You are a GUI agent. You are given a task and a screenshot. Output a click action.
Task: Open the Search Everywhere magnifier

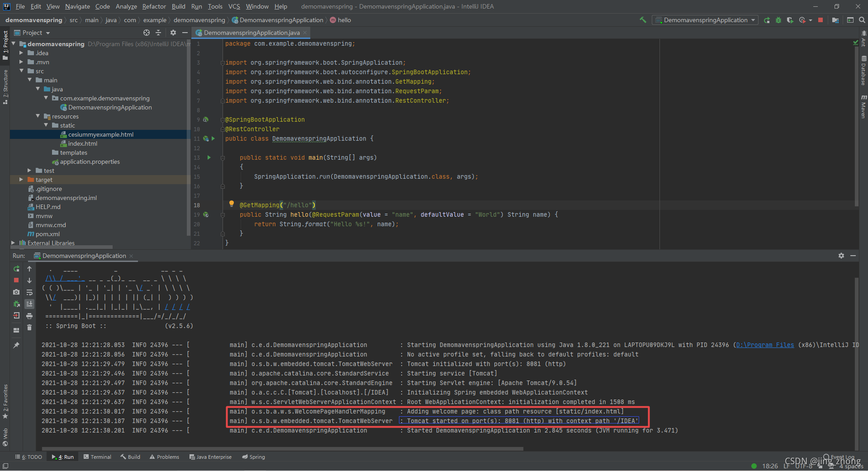(x=862, y=20)
